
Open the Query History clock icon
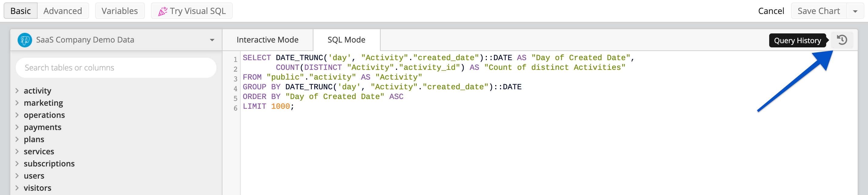click(x=842, y=40)
